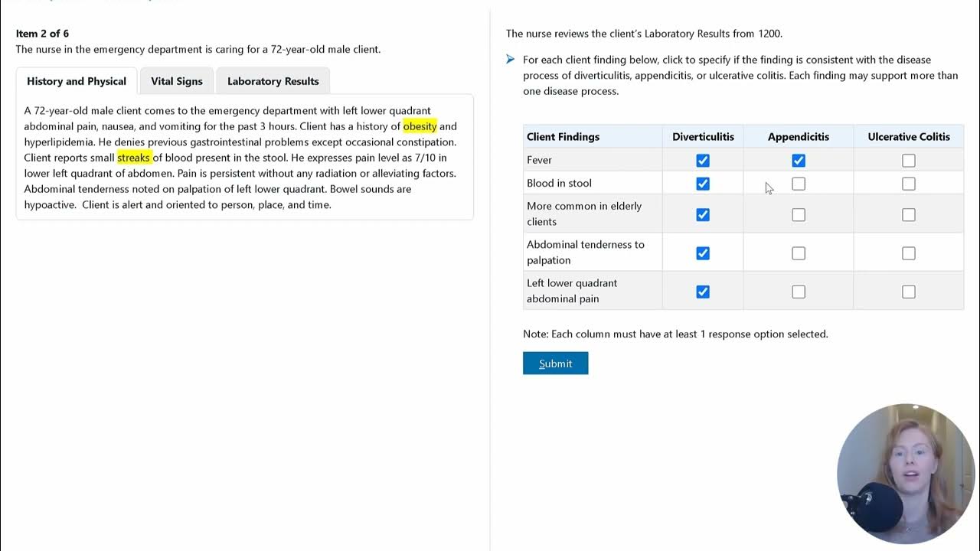This screenshot has height=551, width=980.
Task: Select the History and Physical tab
Action: 77,81
